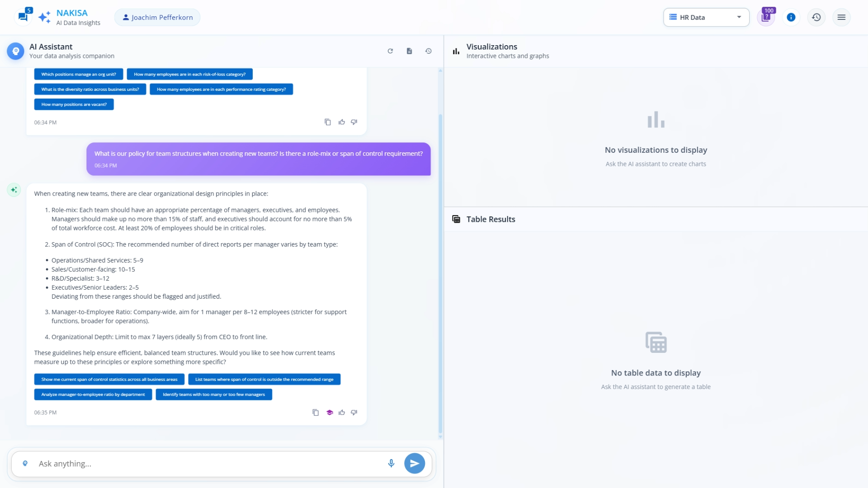Click the chat scrollbar down arrow
The height and width of the screenshot is (488, 868).
point(440,437)
